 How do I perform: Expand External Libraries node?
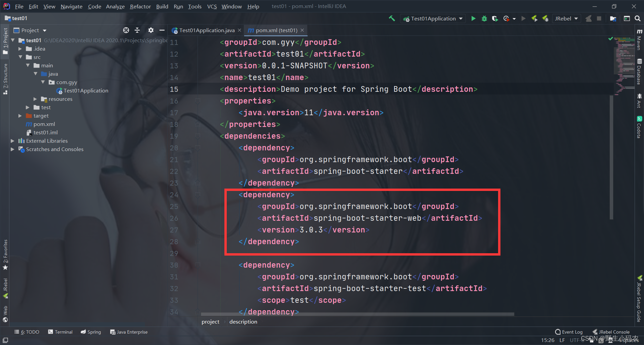click(x=13, y=141)
